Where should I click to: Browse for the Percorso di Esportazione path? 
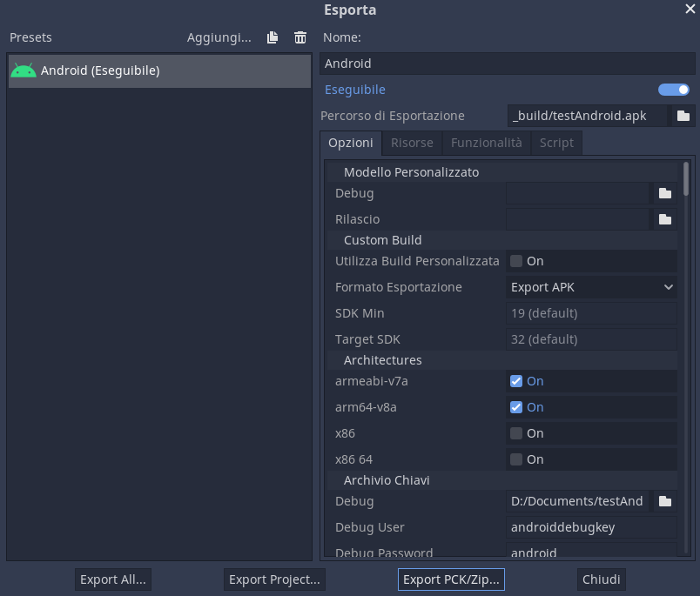(x=683, y=115)
